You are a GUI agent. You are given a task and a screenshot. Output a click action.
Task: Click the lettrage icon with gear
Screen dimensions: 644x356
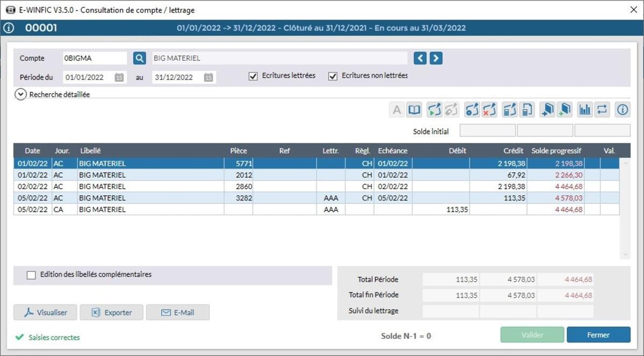point(472,110)
